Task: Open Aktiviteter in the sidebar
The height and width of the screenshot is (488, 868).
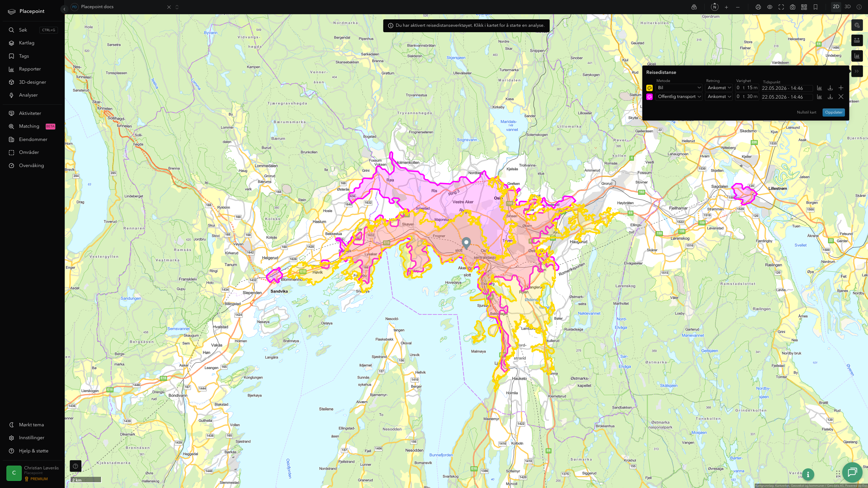Action: pyautogui.click(x=33, y=114)
